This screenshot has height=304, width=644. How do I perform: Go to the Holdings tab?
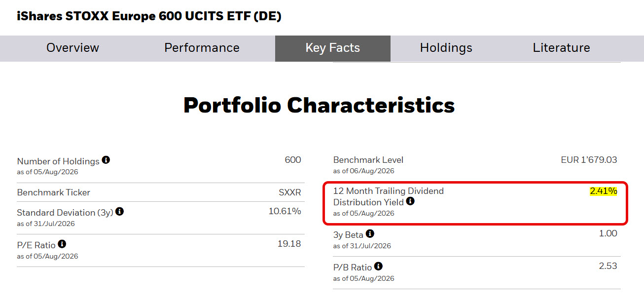(446, 48)
